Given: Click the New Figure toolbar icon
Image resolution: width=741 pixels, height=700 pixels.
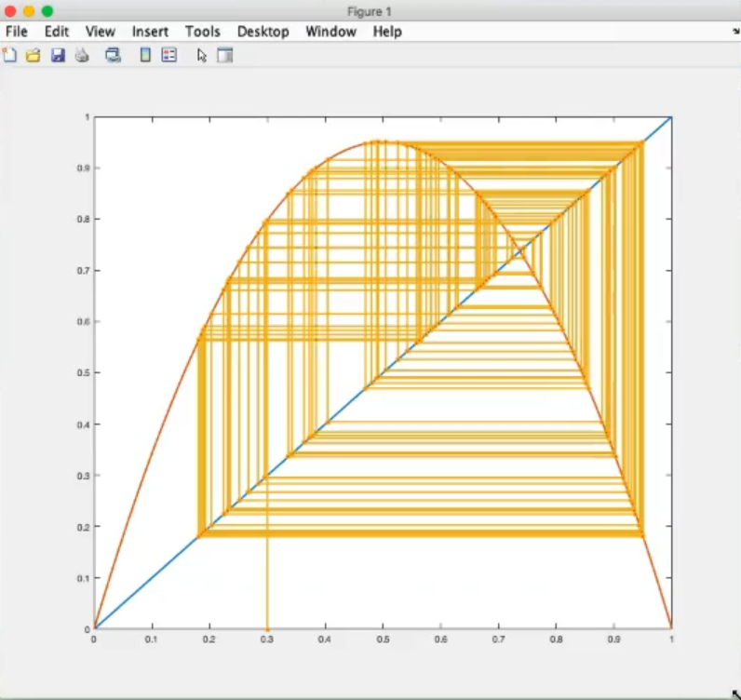Looking at the screenshot, I should tap(10, 55).
